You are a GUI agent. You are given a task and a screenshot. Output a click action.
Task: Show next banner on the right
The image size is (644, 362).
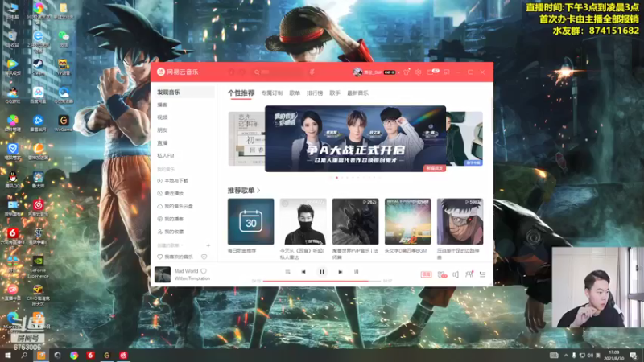pos(464,138)
